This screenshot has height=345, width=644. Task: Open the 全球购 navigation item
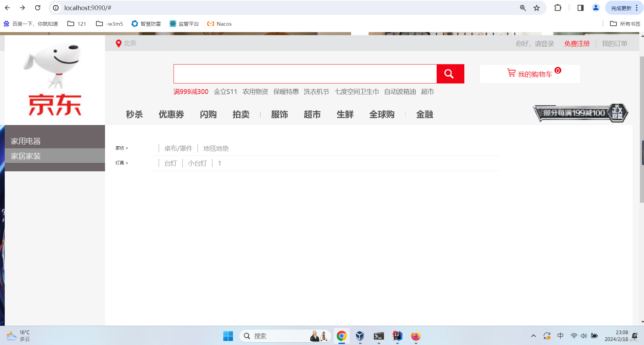click(382, 115)
